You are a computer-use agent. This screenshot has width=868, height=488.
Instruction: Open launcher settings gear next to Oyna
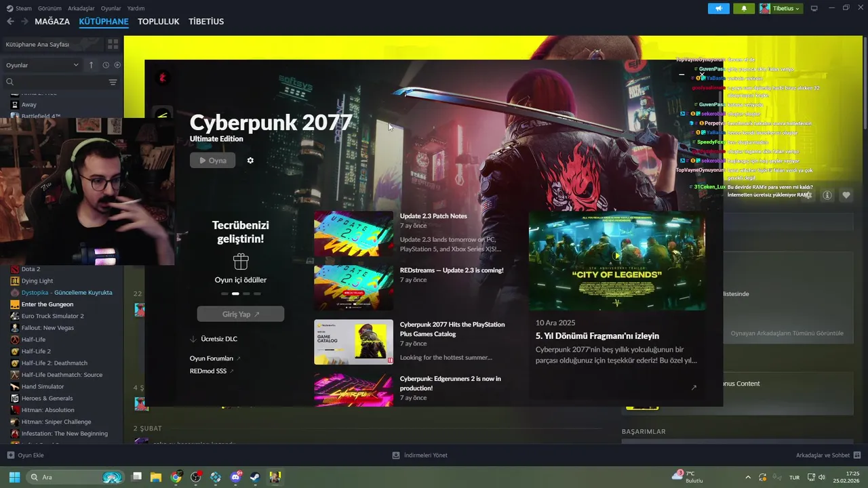(250, 161)
